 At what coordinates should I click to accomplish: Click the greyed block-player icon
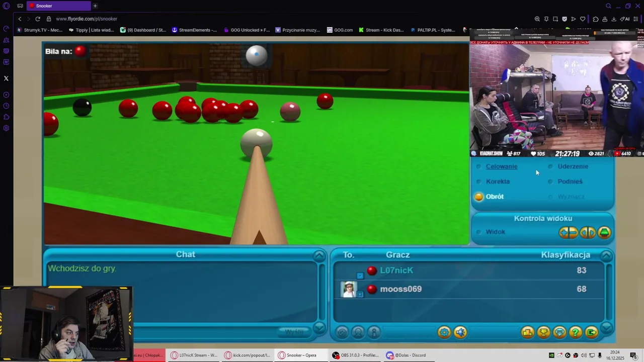click(x=342, y=332)
